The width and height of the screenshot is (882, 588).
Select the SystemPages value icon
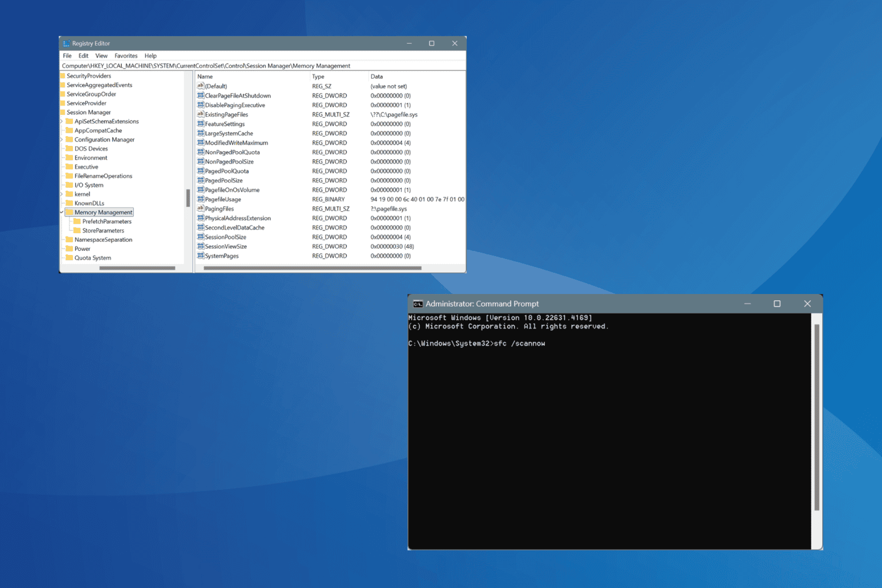point(200,256)
